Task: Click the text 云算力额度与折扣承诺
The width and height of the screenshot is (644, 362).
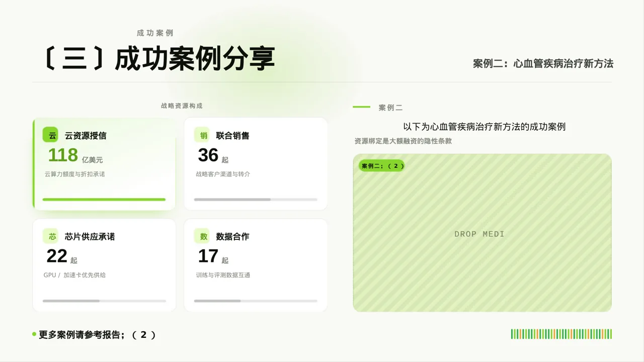Action: [x=74, y=174]
